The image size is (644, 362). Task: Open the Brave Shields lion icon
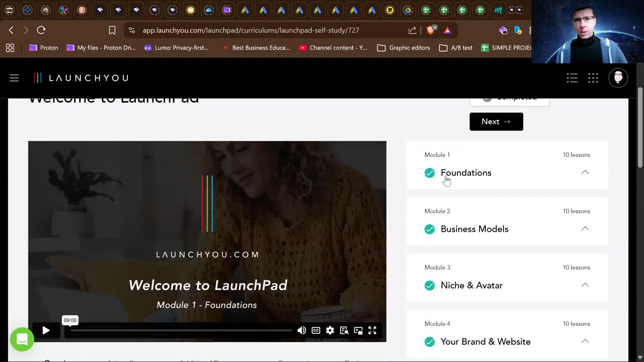(x=431, y=30)
